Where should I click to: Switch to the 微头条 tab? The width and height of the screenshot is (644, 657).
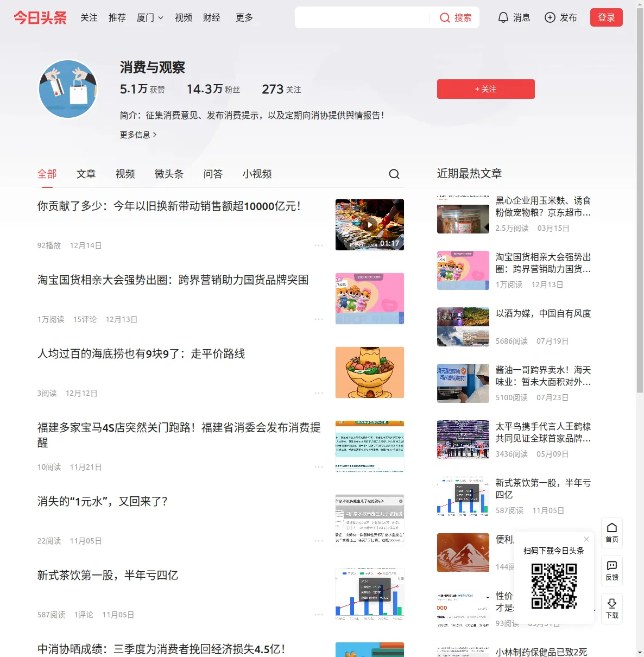point(169,174)
